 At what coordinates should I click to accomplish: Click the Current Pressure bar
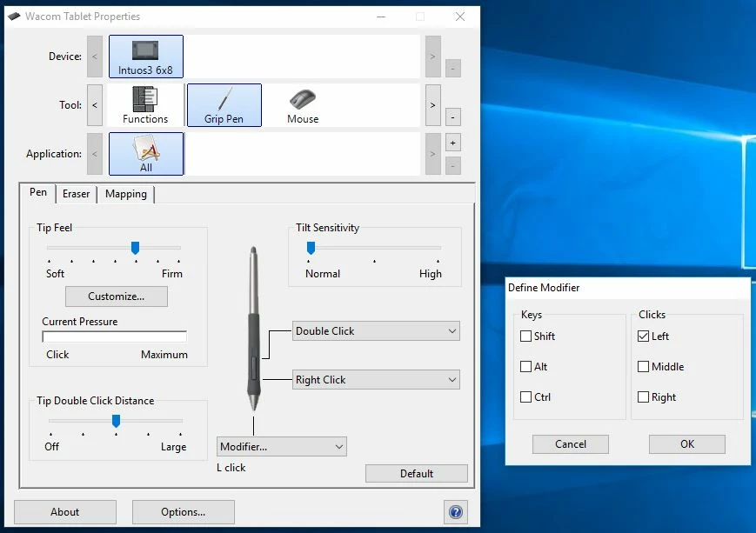coord(114,336)
